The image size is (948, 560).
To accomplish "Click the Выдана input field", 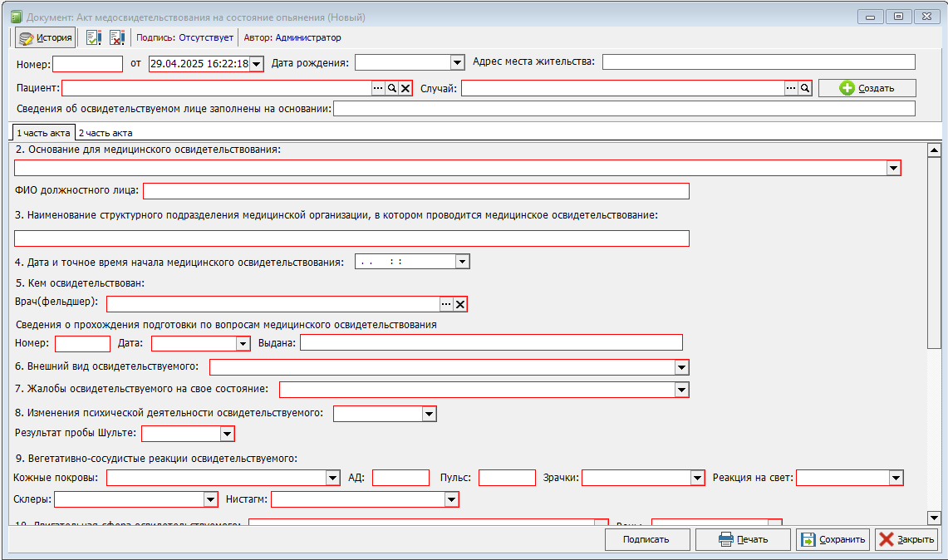I will pyautogui.click(x=492, y=342).
